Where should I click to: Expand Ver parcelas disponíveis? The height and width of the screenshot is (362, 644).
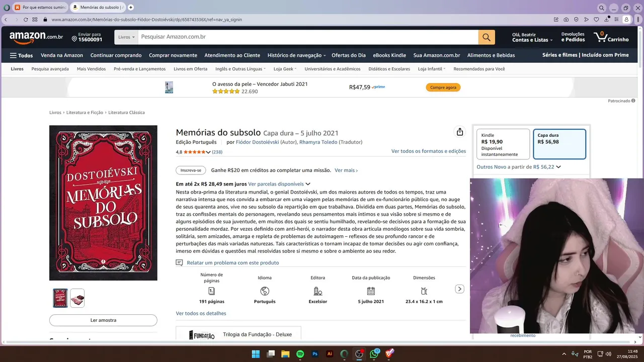279,184
